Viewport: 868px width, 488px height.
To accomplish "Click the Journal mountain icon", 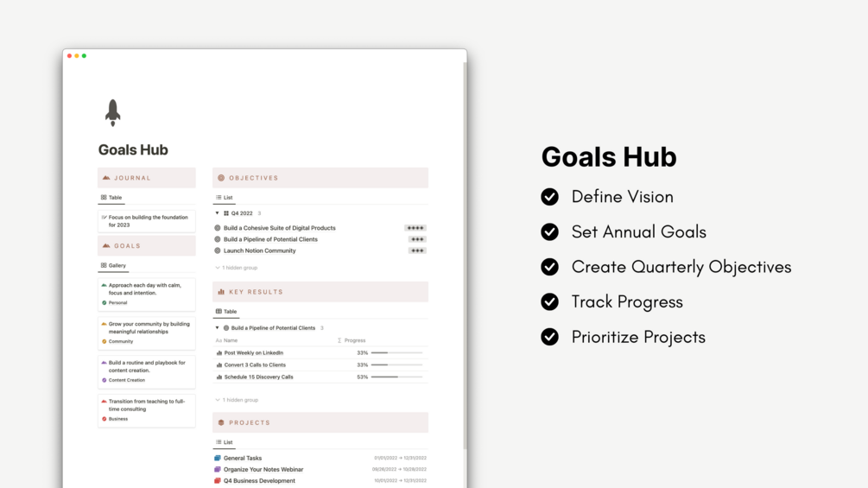I will pyautogui.click(x=106, y=178).
